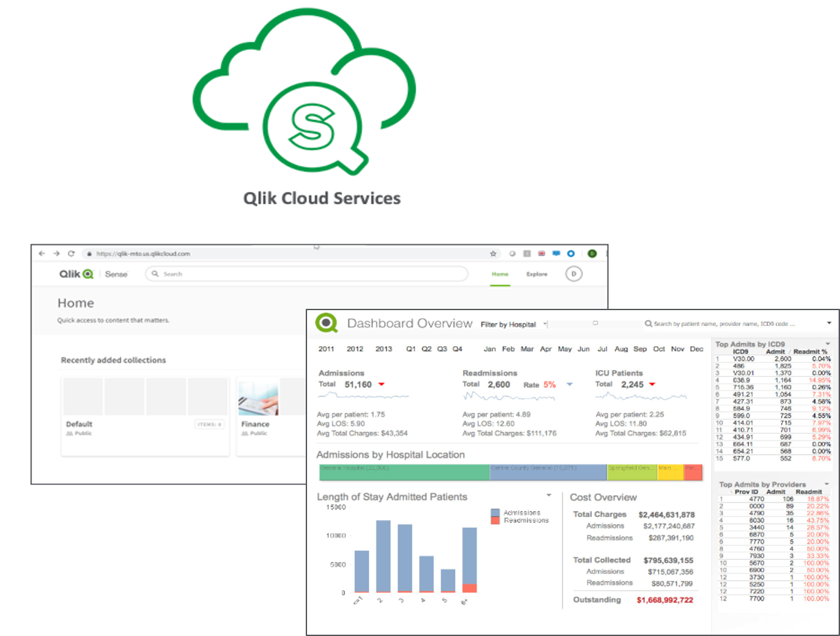Viewport: 840px width, 636px height.
Task: Open the green browser profile avatar
Action: (592, 254)
